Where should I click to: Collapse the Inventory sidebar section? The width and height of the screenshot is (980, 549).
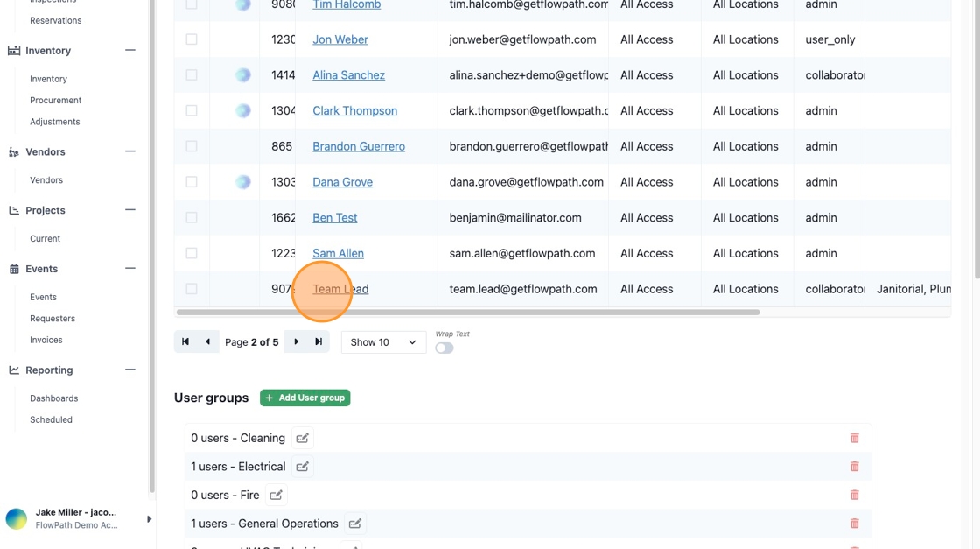130,50
